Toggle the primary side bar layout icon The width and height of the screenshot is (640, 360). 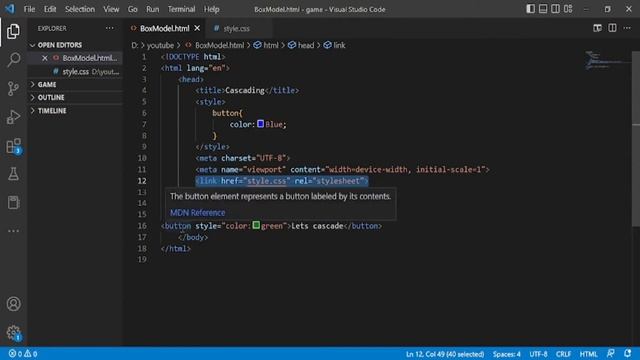(x=530, y=9)
